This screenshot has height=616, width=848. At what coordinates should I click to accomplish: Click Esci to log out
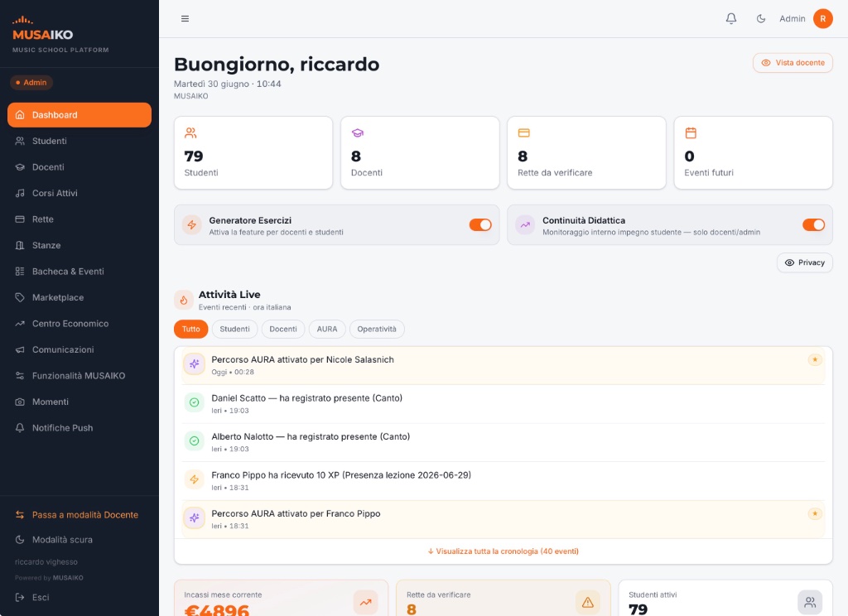79,598
